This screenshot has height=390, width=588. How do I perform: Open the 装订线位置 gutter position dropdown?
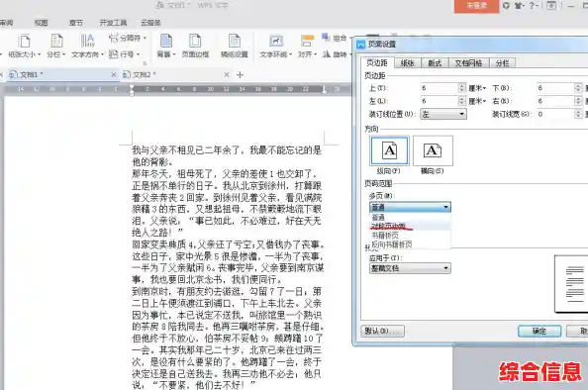(x=443, y=114)
